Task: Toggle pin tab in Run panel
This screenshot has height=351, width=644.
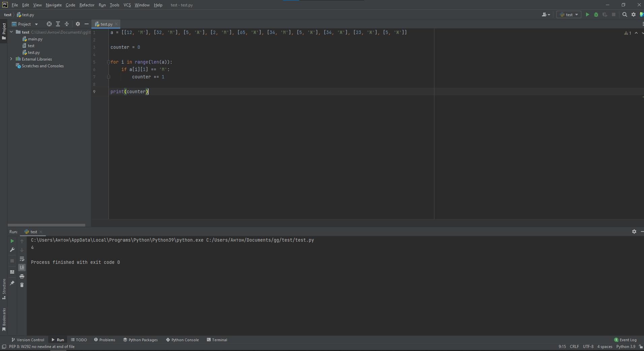Action: (x=12, y=283)
